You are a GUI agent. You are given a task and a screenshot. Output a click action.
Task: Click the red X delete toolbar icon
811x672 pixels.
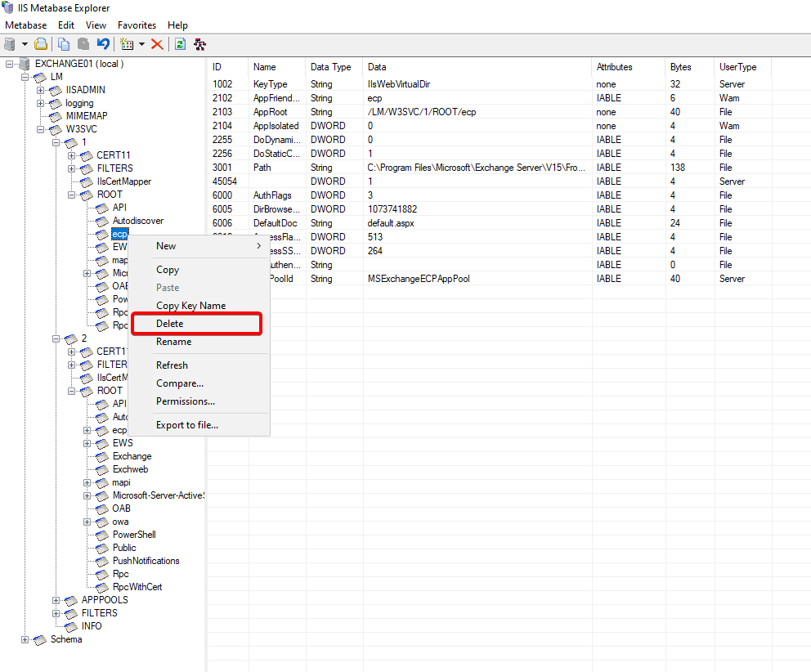[x=157, y=44]
